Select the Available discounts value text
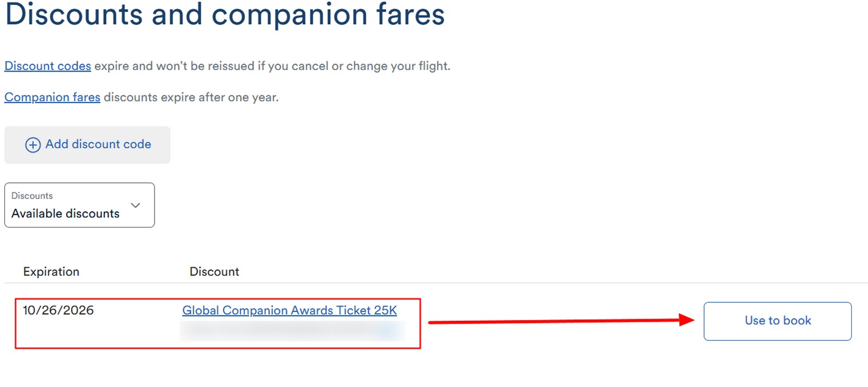 click(x=65, y=214)
